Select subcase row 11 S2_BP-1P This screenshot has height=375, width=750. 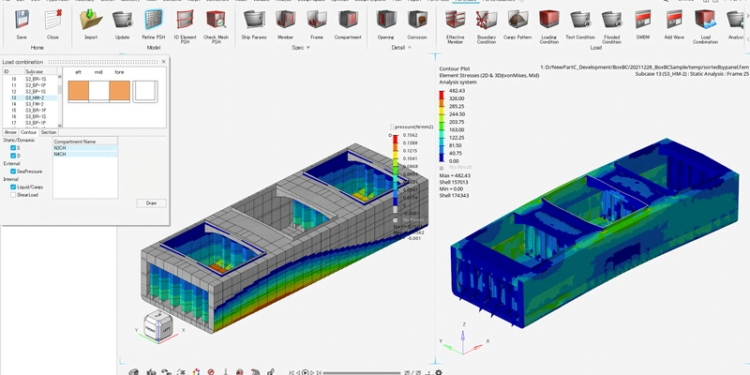[x=30, y=85]
